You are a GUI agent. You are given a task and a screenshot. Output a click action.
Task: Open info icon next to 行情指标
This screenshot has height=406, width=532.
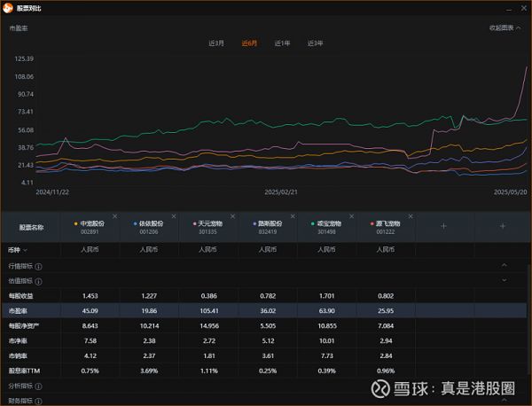coord(39,267)
